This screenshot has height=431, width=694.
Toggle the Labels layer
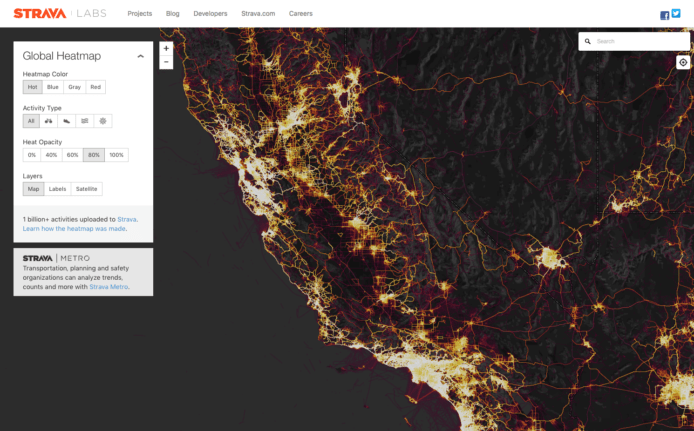coord(58,189)
